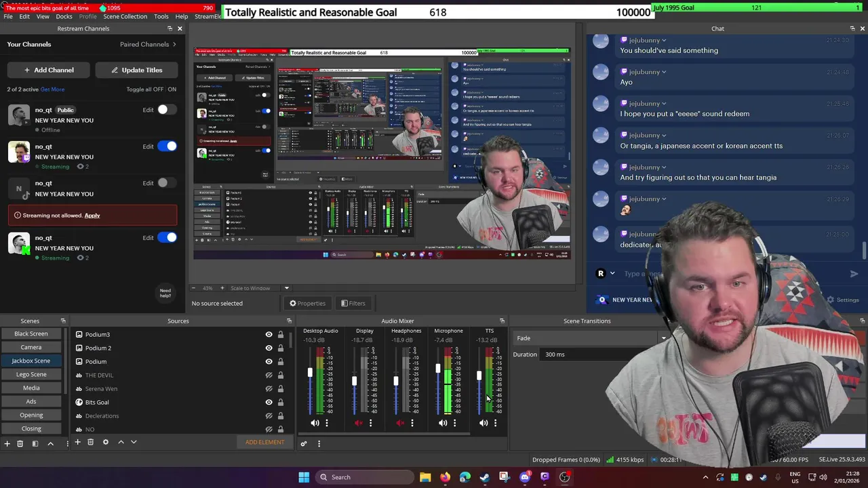Open File Explorer from taskbar
The height and width of the screenshot is (488, 868).
tap(425, 477)
